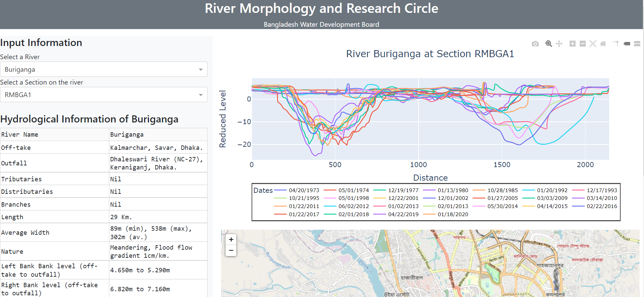The width and height of the screenshot is (644, 297).
Task: Select the Pan tool in plot modebar
Action: pos(559,44)
